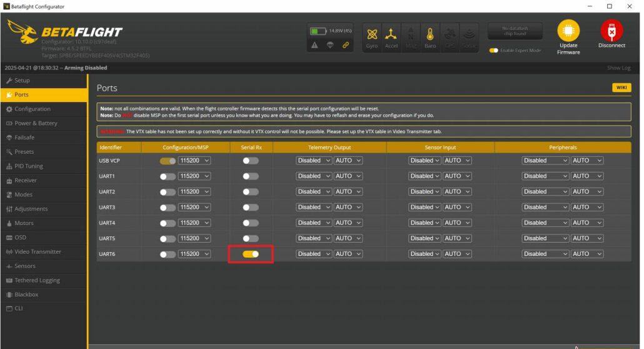644x349 pixels.
Task: Toggle USB VCP Configuration/MSP switch
Action: [168, 161]
